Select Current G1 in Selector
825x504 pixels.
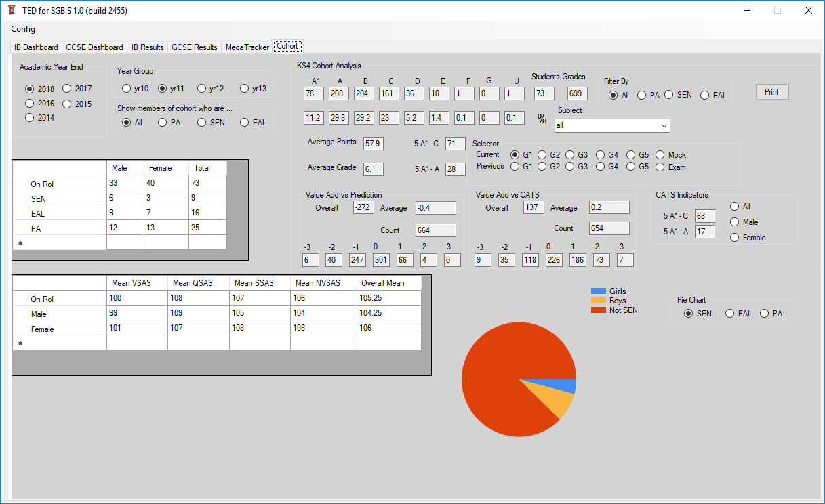coord(522,155)
